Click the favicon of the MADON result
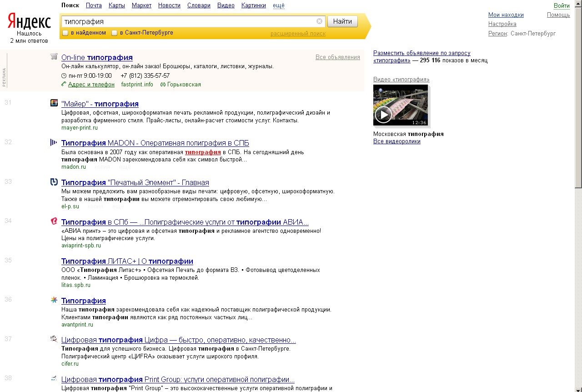Viewport: 582px width, 392px height. coord(54,143)
